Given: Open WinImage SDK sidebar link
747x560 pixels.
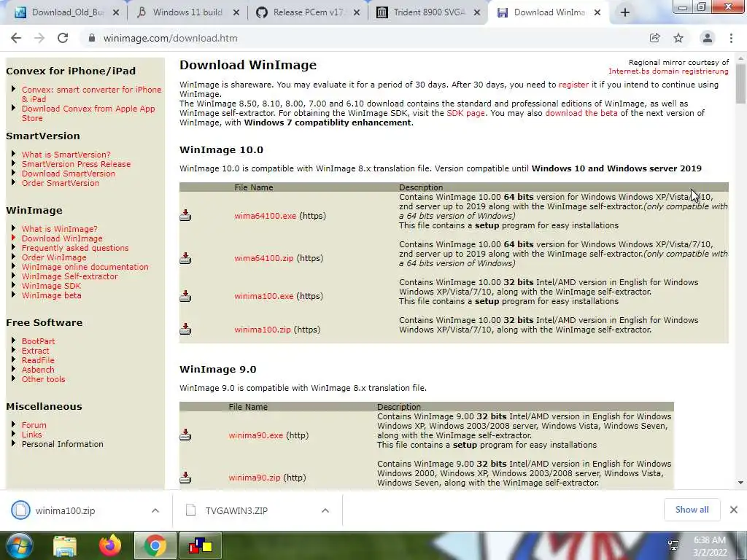Looking at the screenshot, I should [x=51, y=286].
